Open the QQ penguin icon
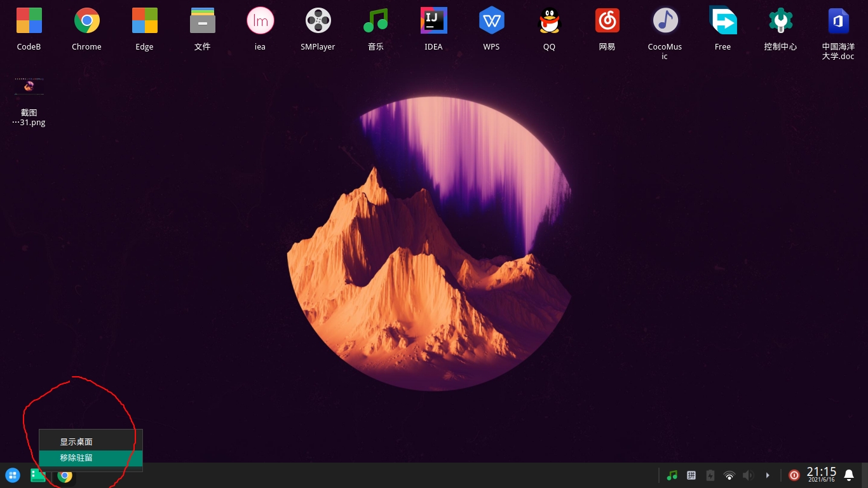This screenshot has width=868, height=488. coord(549,21)
